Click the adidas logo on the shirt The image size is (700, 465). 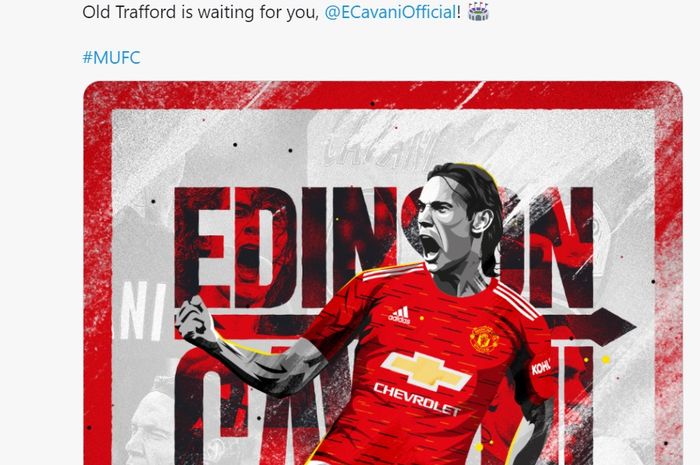[x=399, y=315]
